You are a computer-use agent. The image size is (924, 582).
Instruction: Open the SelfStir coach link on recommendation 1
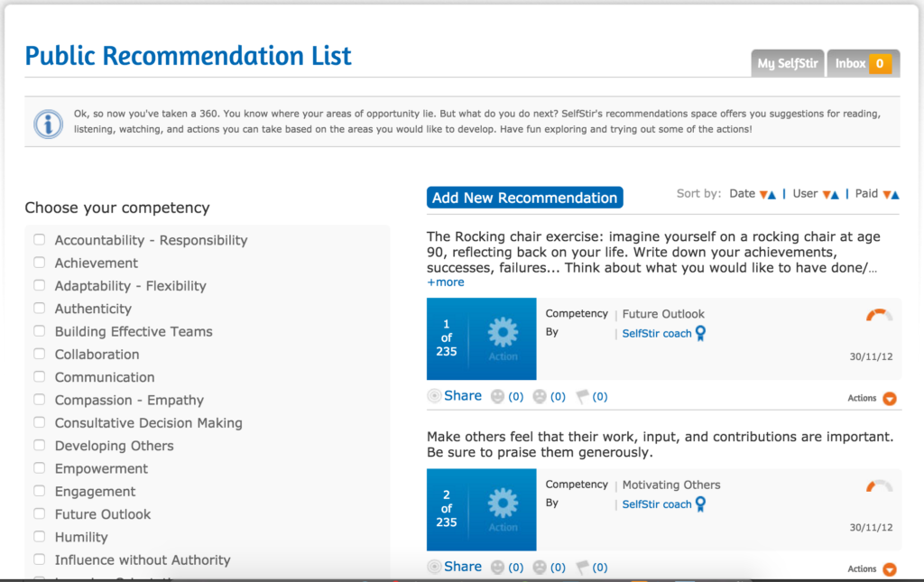tap(657, 334)
